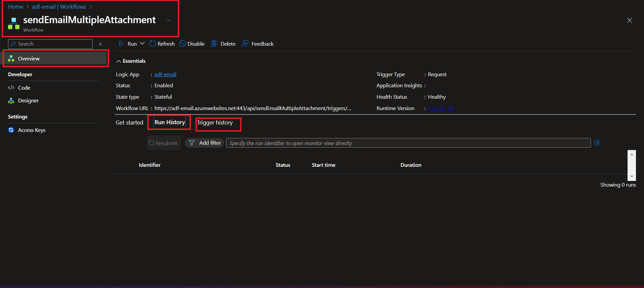Switch to the Get started tab
This screenshot has height=288, width=644.
[129, 123]
